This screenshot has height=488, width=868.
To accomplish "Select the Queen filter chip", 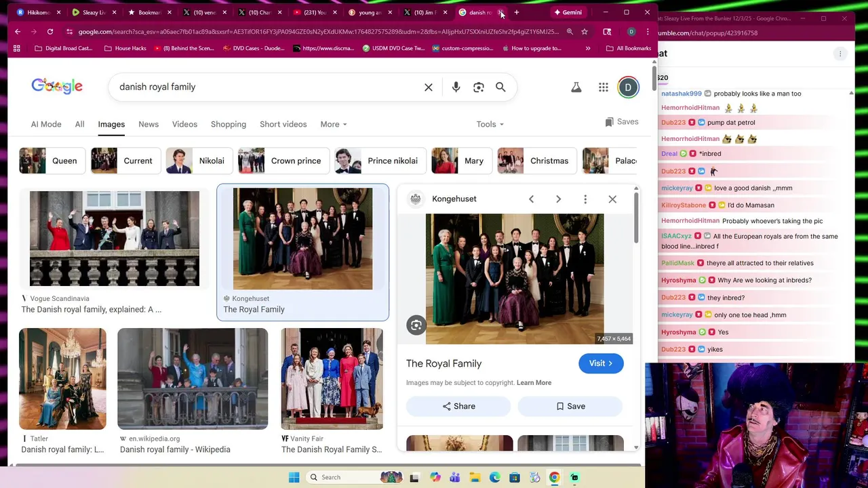I will 52,161.
